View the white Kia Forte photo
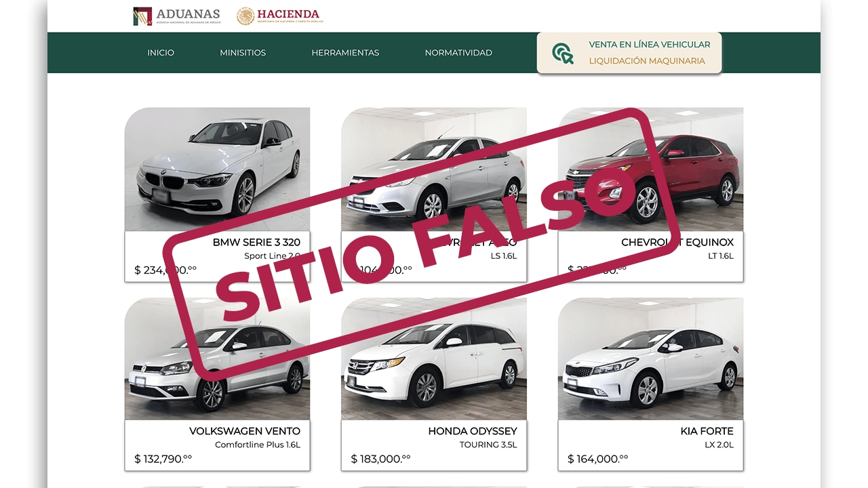868x488 pixels. point(650,359)
